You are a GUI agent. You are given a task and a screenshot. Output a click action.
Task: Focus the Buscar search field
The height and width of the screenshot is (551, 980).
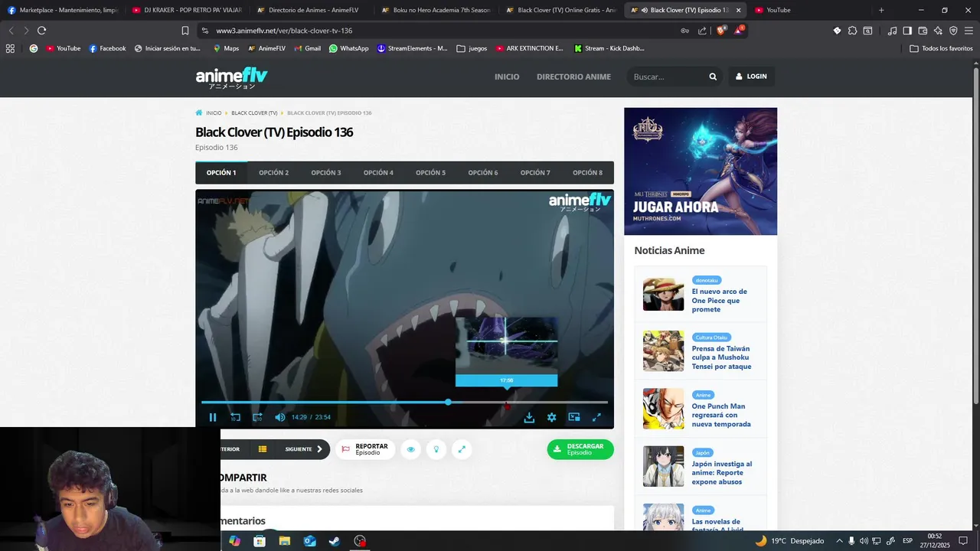coord(668,77)
